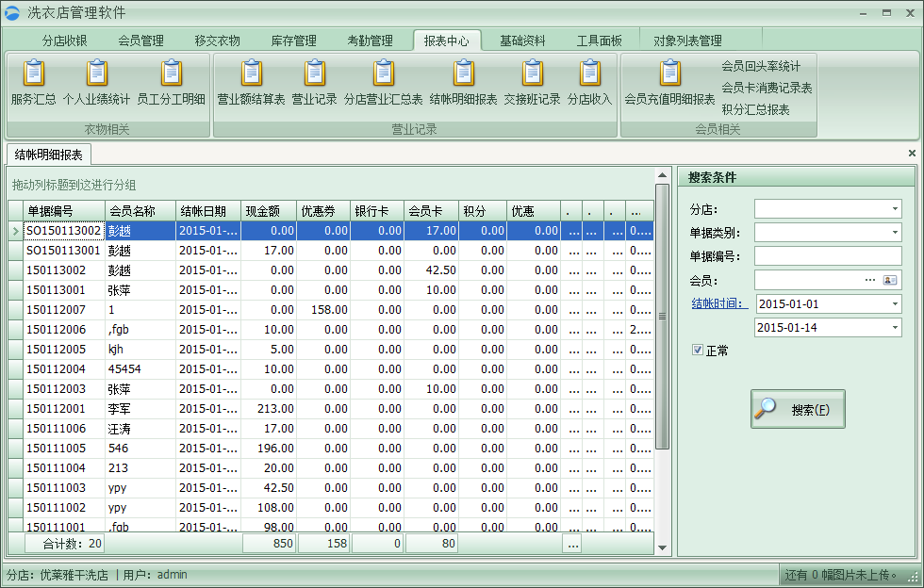Open the start date 2015-01-01 dropdown
Image resolution: width=924 pixels, height=588 pixels.
(895, 303)
